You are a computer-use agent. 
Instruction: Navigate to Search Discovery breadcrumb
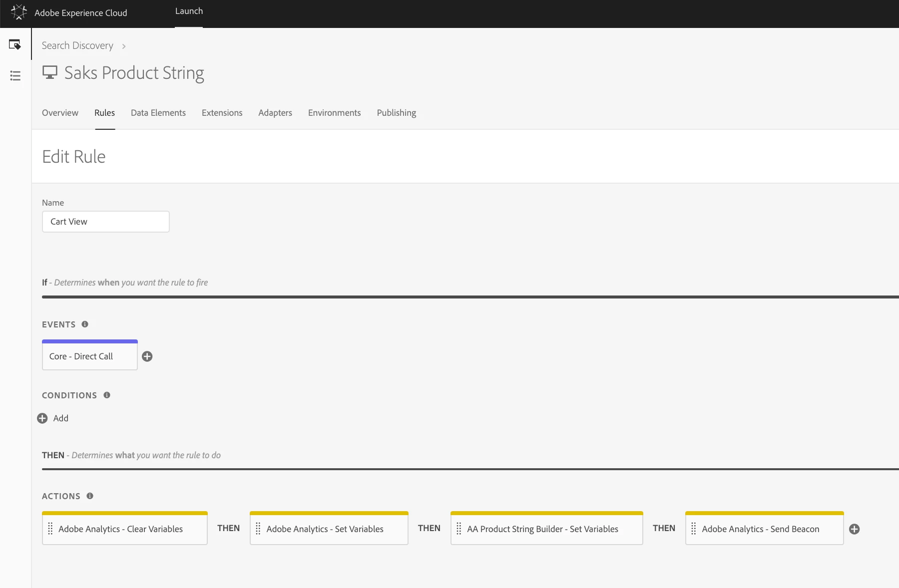pyautogui.click(x=77, y=45)
